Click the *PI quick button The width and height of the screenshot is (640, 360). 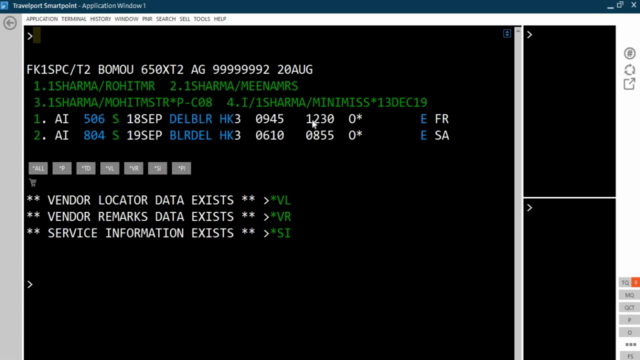click(x=181, y=168)
